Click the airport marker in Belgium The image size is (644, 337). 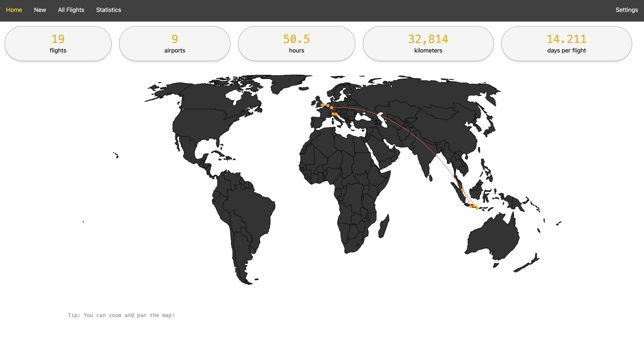coord(328,106)
